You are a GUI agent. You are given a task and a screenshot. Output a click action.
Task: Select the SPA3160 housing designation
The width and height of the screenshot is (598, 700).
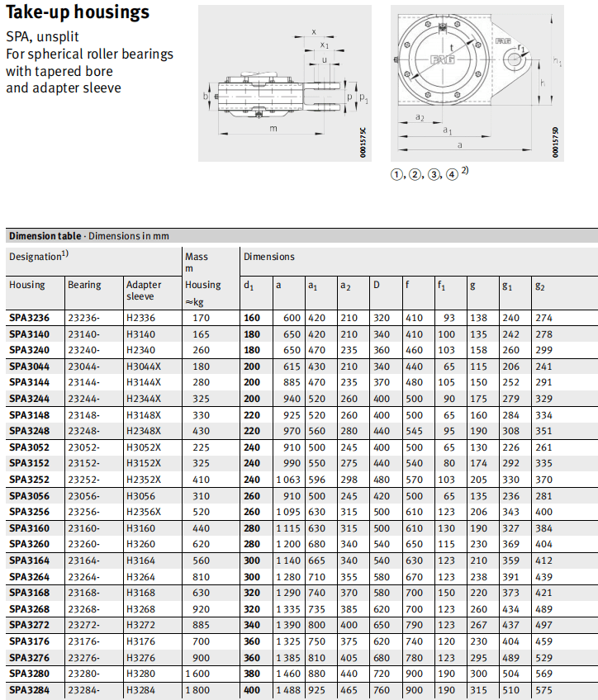(x=29, y=527)
